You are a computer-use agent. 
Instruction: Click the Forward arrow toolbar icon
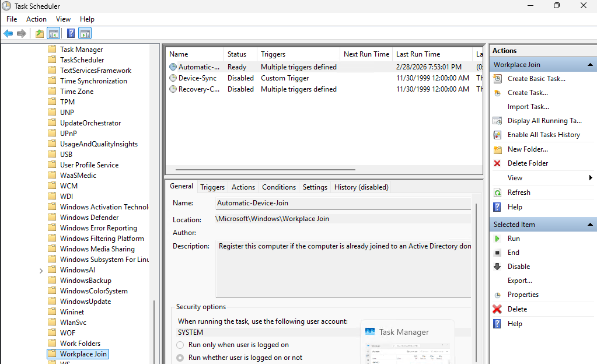coord(22,33)
